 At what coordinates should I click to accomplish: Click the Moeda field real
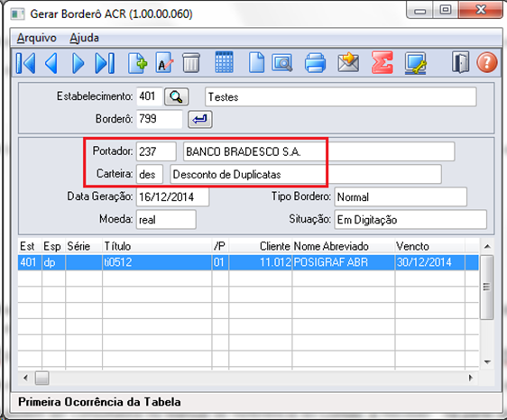click(x=166, y=220)
